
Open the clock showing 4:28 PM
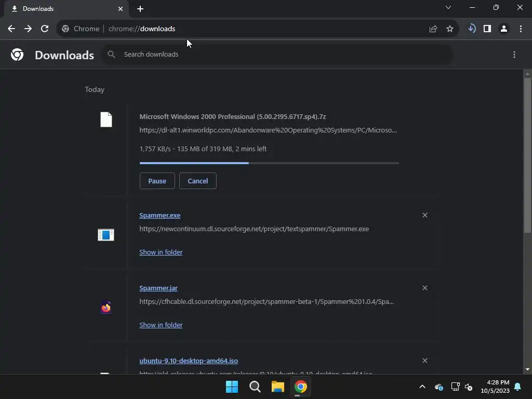pos(495,387)
